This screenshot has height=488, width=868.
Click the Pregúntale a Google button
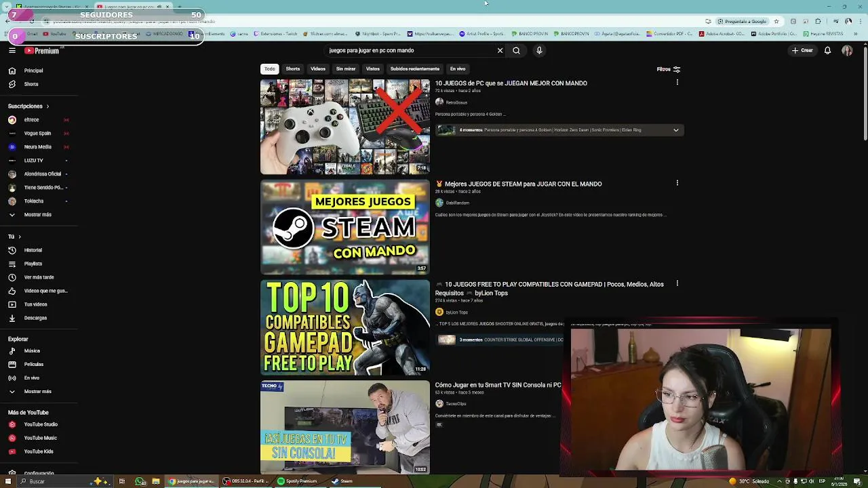(742, 21)
